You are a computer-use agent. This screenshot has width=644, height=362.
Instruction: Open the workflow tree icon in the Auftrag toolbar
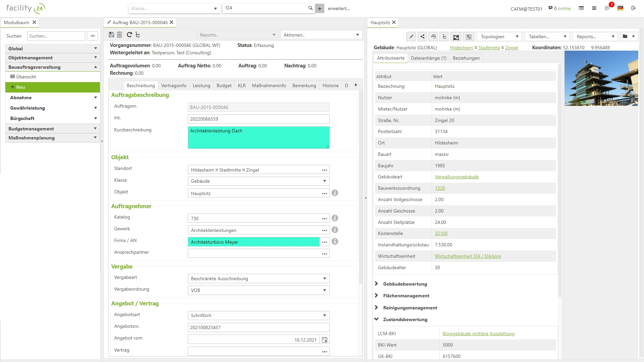coord(138,35)
